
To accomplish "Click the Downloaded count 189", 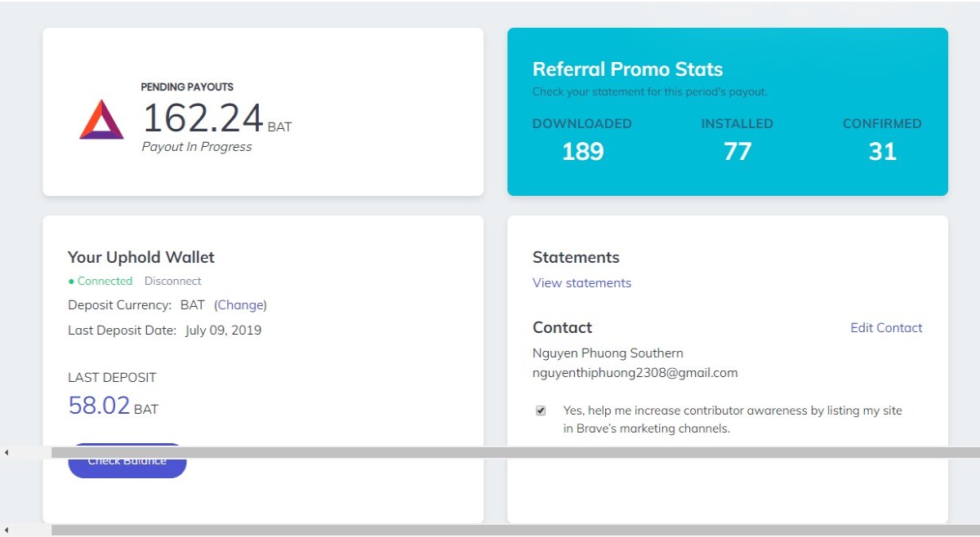I will click(582, 152).
